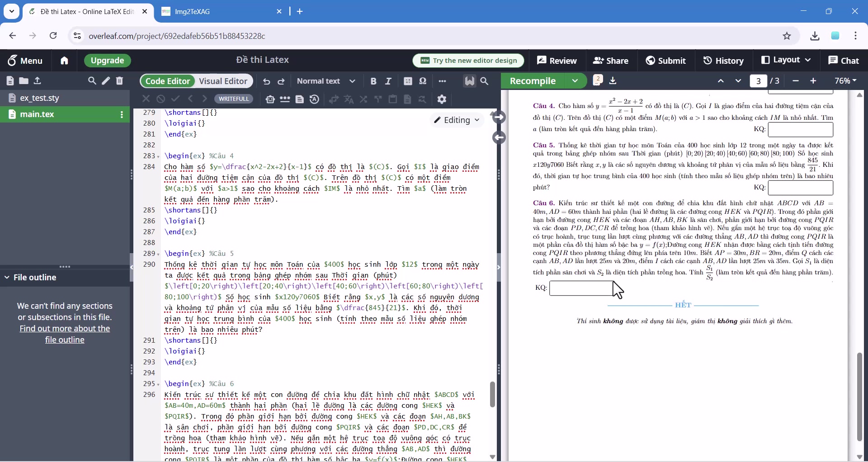Click the PDF page number field
This screenshot has width=868, height=462.
(759, 81)
